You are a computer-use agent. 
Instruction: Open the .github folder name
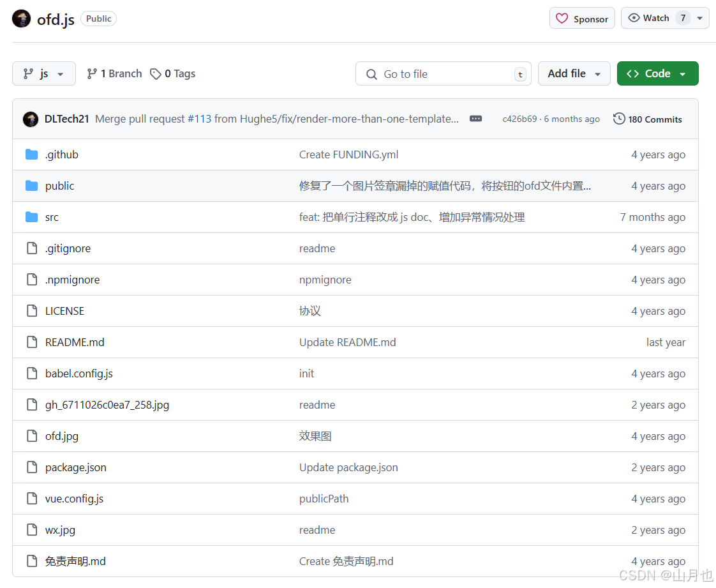click(62, 155)
